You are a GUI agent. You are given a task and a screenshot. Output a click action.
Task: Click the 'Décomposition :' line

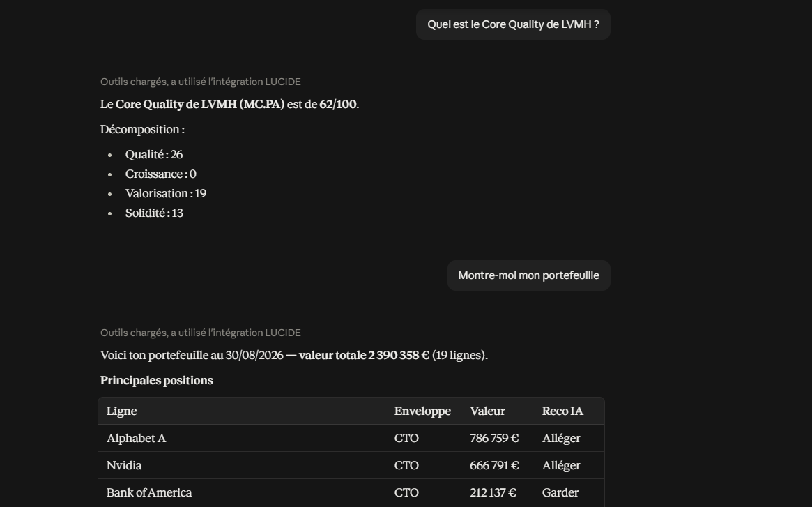142,129
